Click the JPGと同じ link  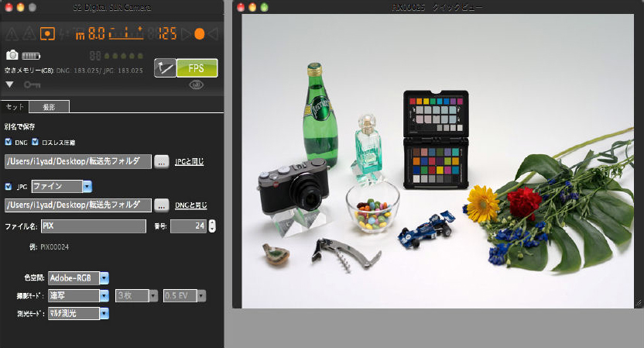(190, 162)
